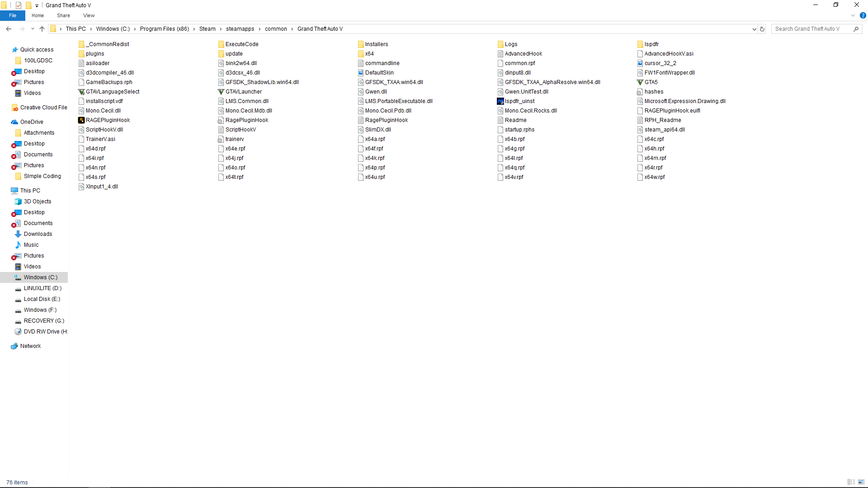The width and height of the screenshot is (868, 488).
Task: Open the Help question mark icon
Action: pos(863,15)
